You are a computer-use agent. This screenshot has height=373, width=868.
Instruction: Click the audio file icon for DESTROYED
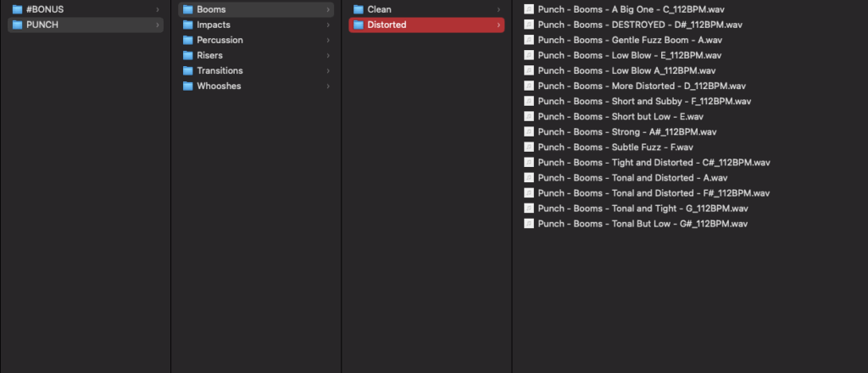pyautogui.click(x=529, y=25)
